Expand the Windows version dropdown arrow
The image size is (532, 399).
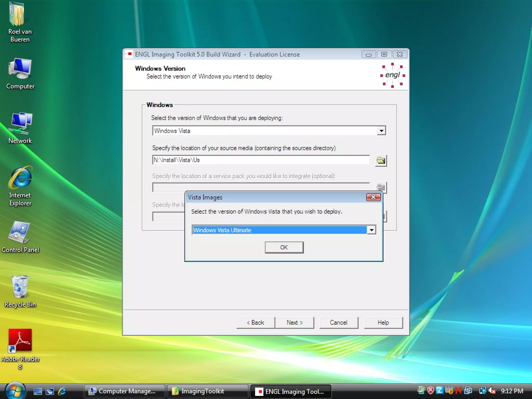[x=381, y=131]
